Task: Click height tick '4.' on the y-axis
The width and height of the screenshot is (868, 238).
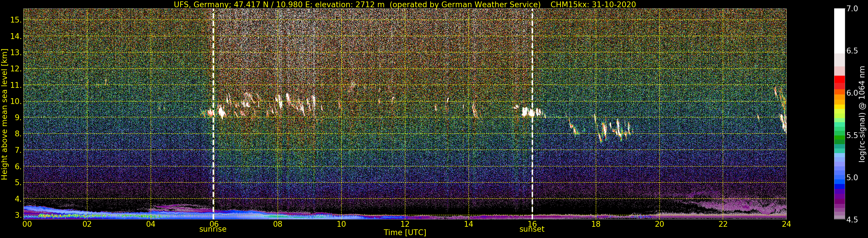Action: (x=18, y=199)
